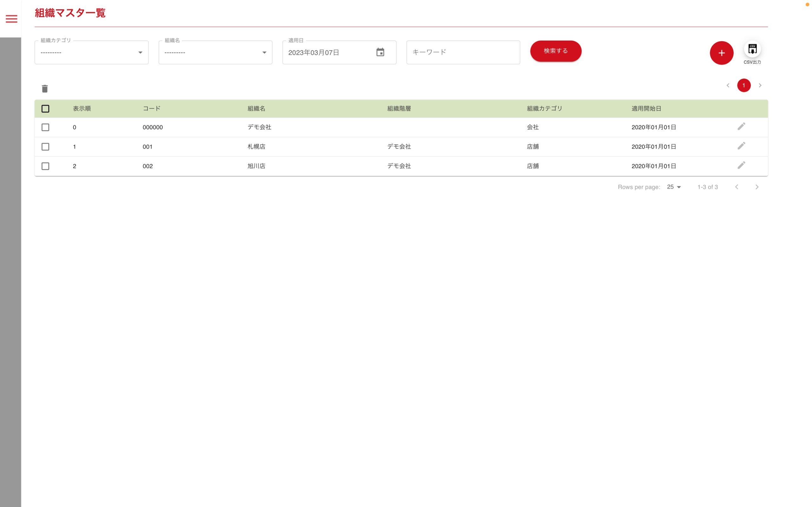Click the キーワード input field
This screenshot has width=812, height=507.
click(x=463, y=52)
